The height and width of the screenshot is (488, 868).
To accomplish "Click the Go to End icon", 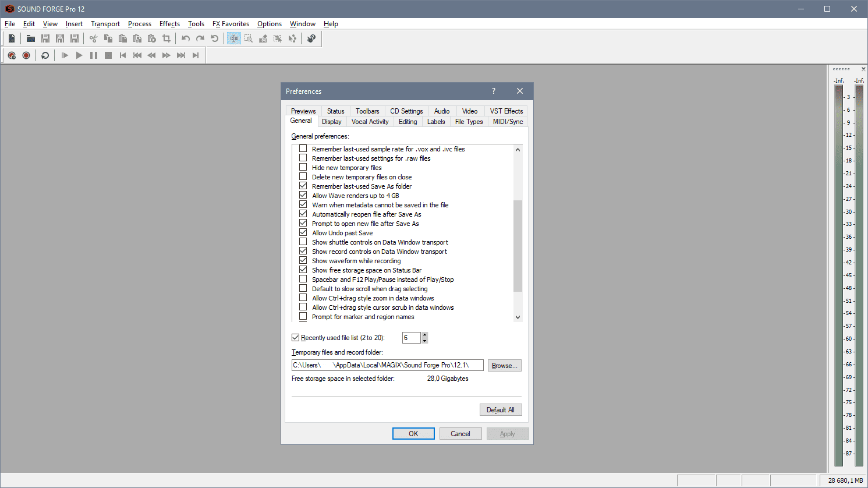I will [196, 55].
